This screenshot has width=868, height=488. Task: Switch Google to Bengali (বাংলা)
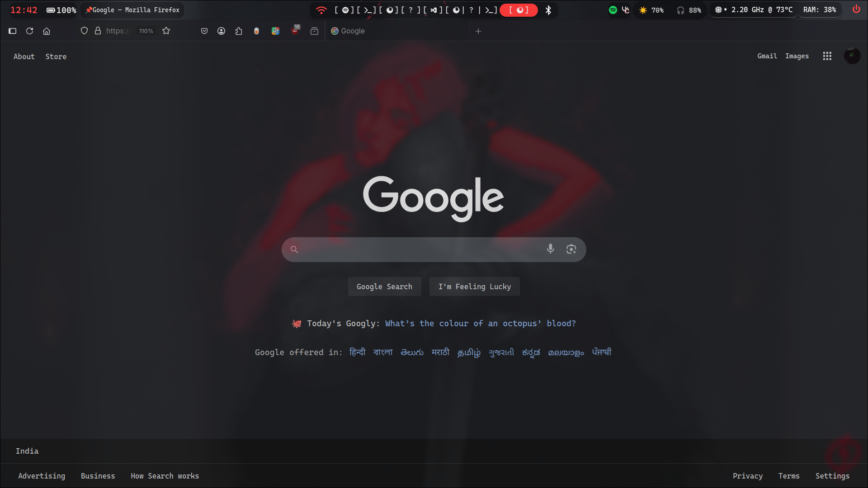[383, 352]
